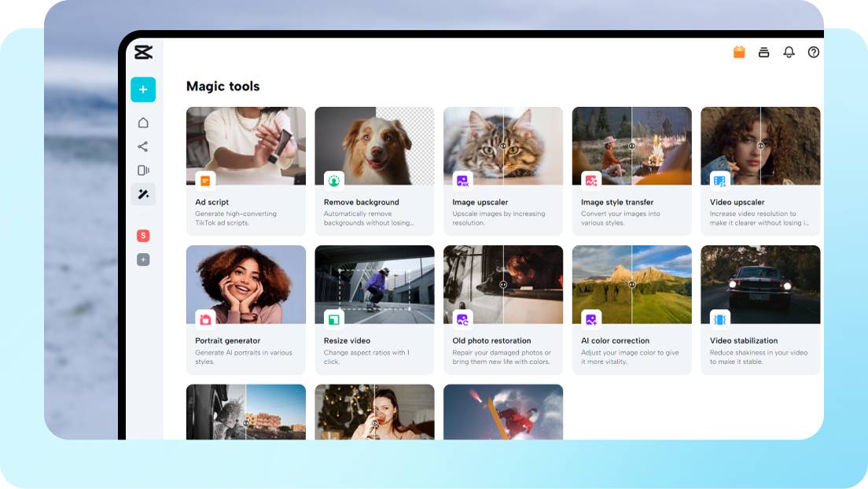Select the Magic tools wand icon in sidebar
The height and width of the screenshot is (489, 868).
pyautogui.click(x=142, y=194)
